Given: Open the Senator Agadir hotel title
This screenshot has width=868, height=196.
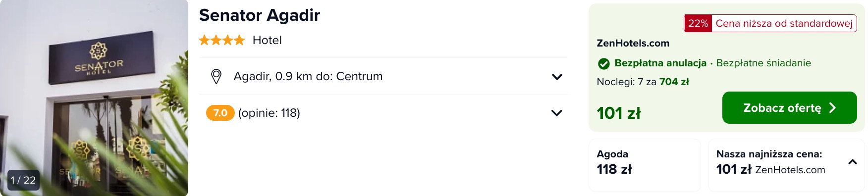Looking at the screenshot, I should point(260,15).
